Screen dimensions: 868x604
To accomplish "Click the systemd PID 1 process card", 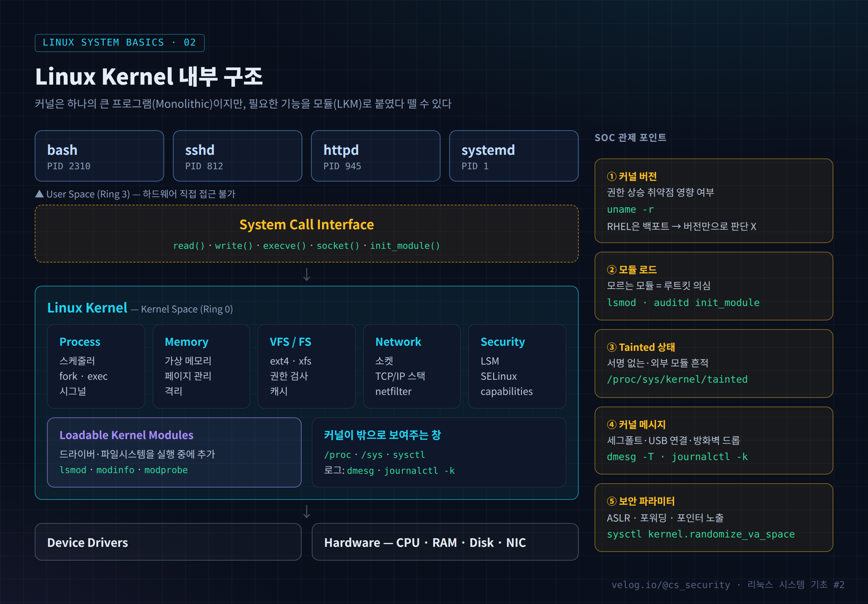I will [x=514, y=156].
